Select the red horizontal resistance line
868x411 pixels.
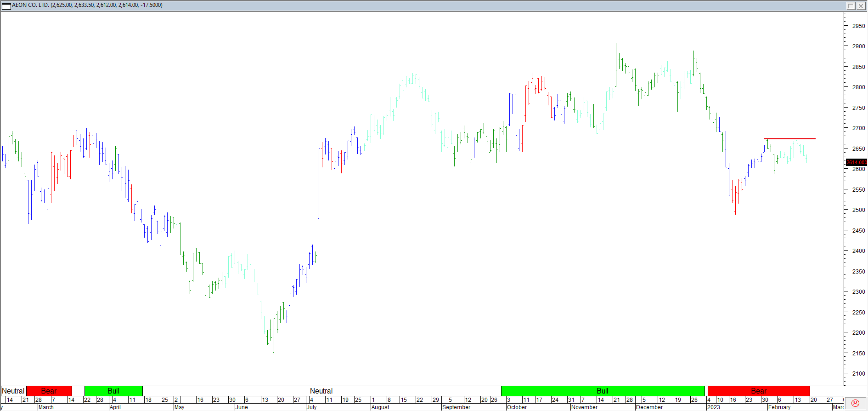(790, 138)
